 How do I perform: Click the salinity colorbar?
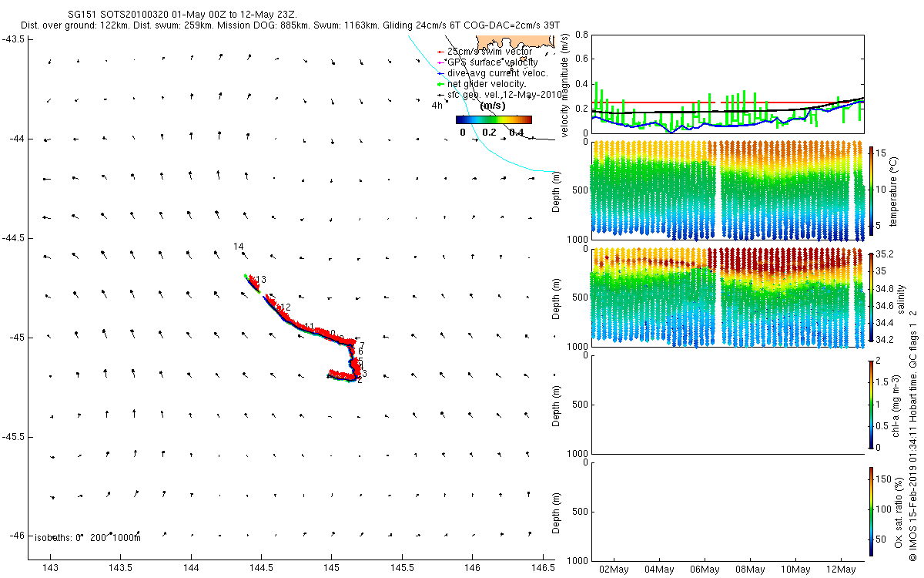(x=872, y=298)
